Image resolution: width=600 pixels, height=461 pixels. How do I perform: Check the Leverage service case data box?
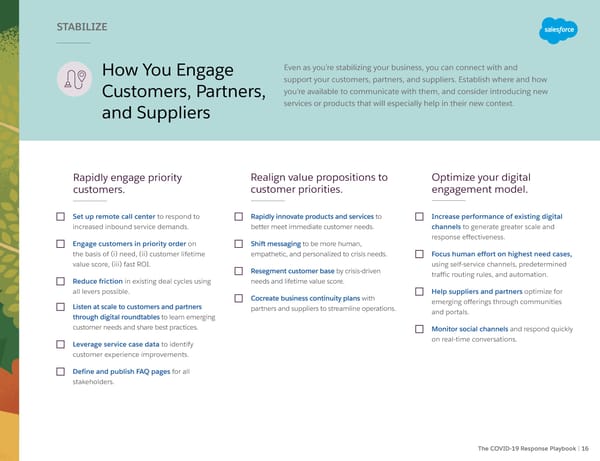tap(61, 344)
